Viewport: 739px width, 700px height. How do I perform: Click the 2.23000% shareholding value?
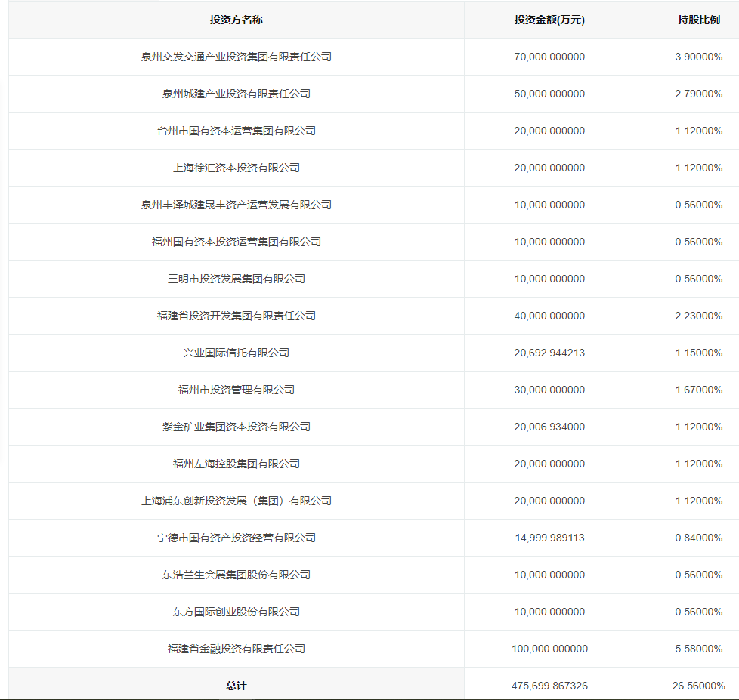[699, 316]
